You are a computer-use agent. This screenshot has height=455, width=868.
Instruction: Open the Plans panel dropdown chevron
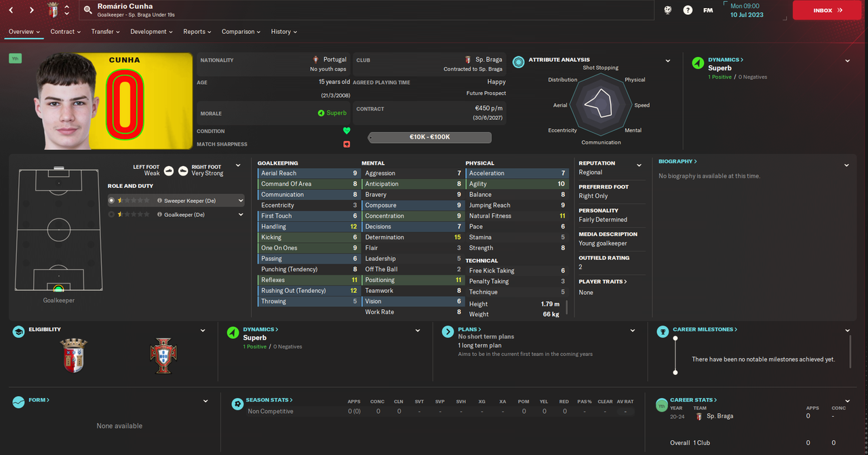[x=633, y=331]
